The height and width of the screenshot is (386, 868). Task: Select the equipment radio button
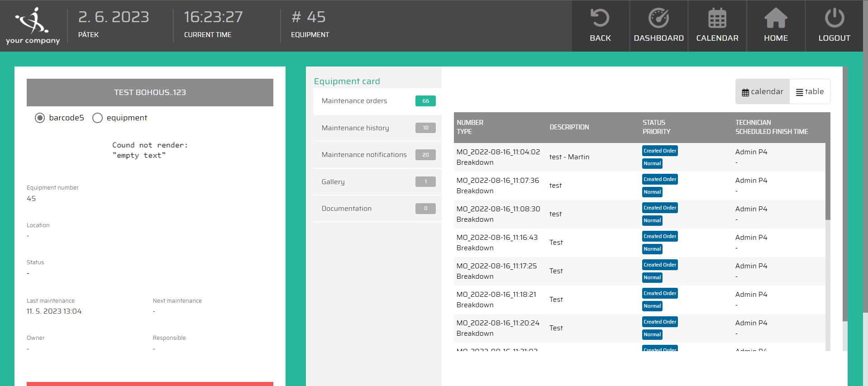pyautogui.click(x=97, y=118)
